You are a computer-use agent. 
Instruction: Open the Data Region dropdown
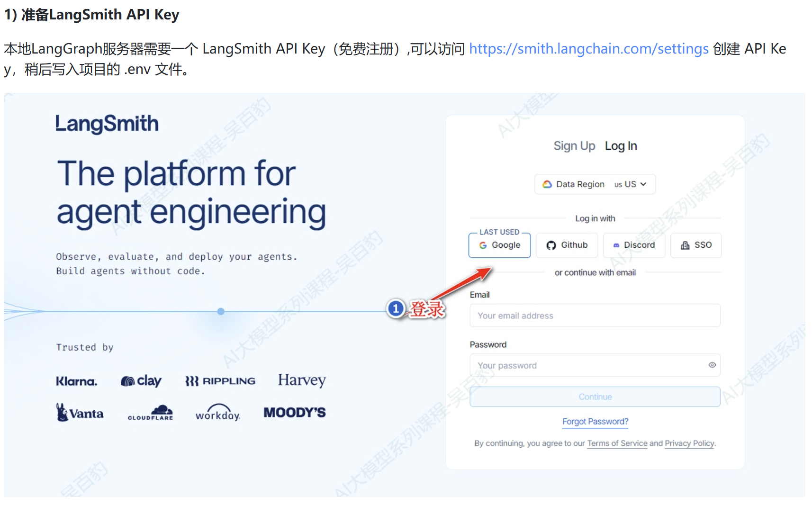coord(595,184)
